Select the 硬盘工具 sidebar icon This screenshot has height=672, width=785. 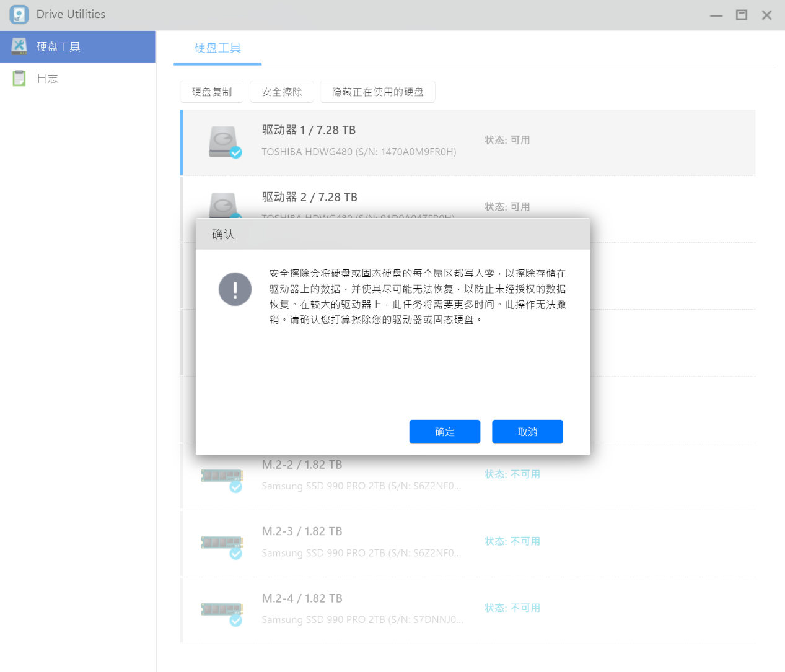(x=19, y=46)
